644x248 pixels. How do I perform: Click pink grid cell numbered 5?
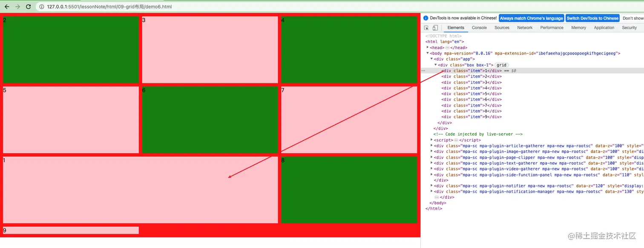71,120
